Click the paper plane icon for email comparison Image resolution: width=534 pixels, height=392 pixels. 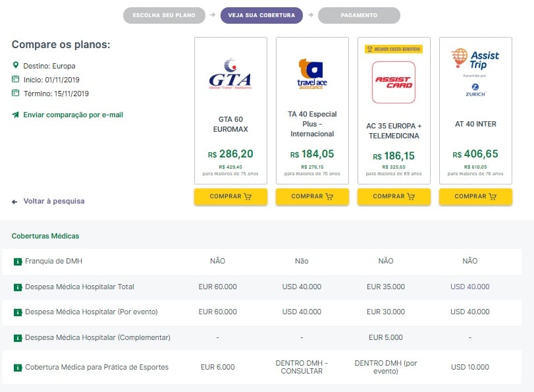click(x=16, y=115)
